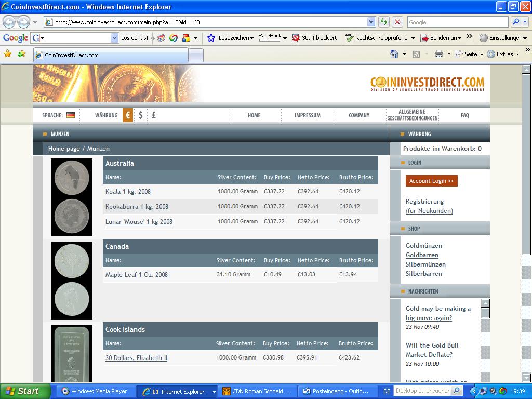Open Einstellungen on the Google toolbar
The image size is (532, 399).
tap(503, 38)
